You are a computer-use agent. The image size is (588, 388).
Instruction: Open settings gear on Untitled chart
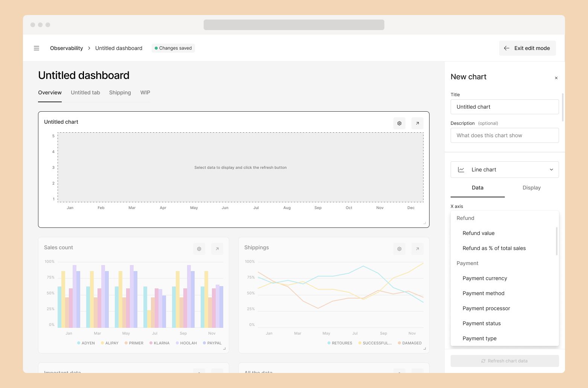click(399, 123)
